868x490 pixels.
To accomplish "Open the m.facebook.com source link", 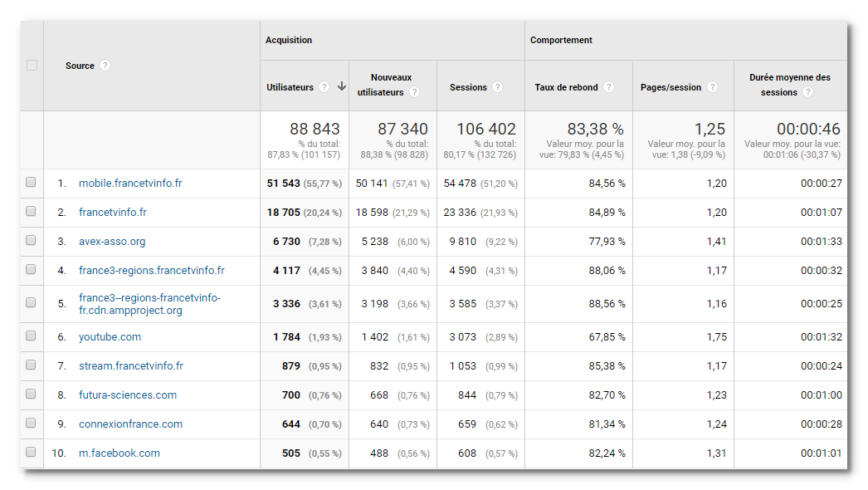I will coord(119,453).
